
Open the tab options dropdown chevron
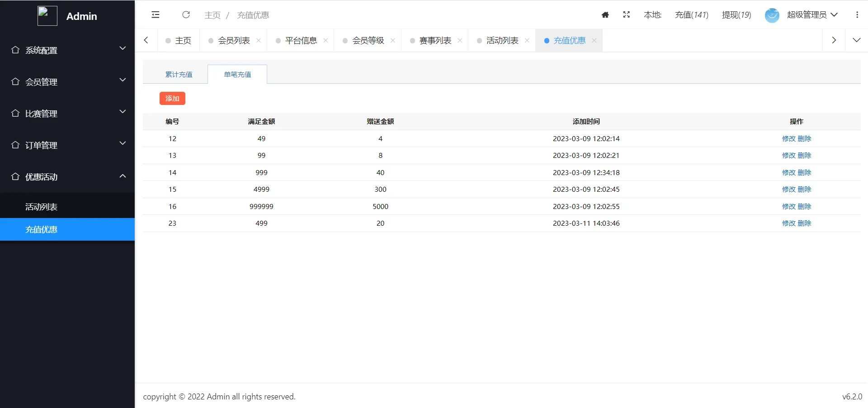[856, 40]
